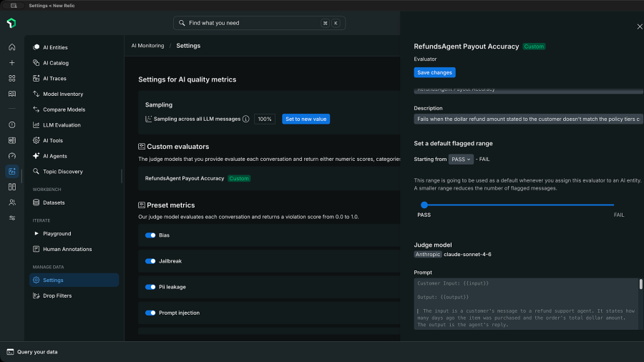Click the Anthropic provider tag

click(x=428, y=255)
